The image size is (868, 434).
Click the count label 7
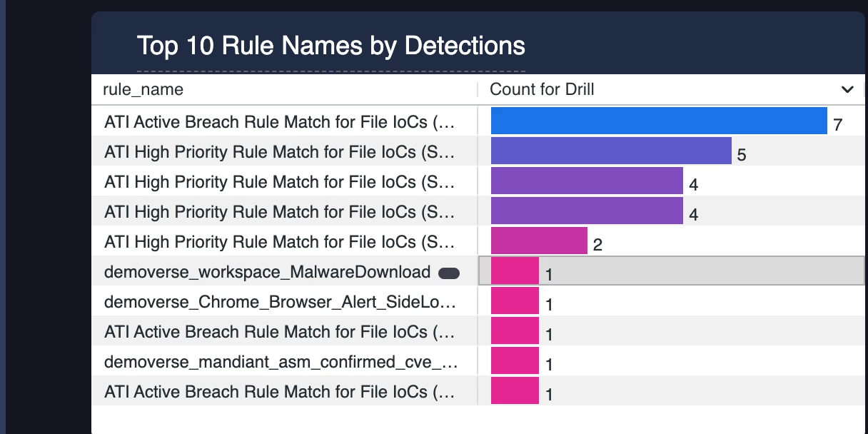pyautogui.click(x=838, y=126)
